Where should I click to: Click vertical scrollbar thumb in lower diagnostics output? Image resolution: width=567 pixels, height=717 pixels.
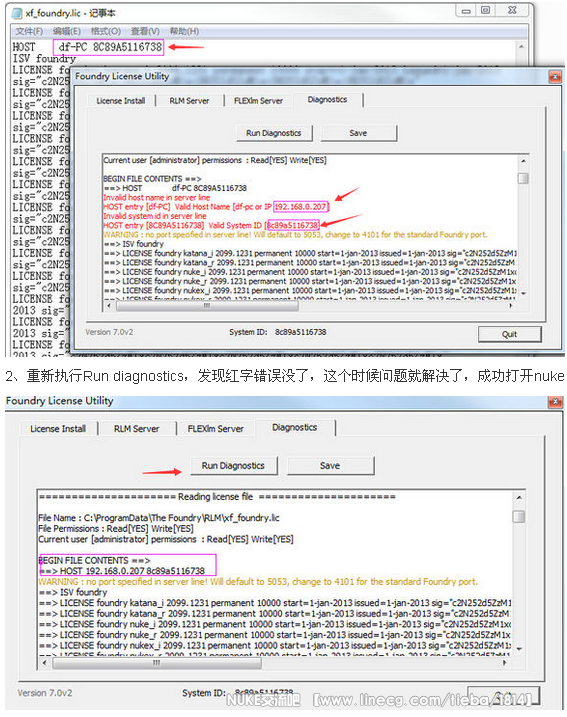click(519, 517)
